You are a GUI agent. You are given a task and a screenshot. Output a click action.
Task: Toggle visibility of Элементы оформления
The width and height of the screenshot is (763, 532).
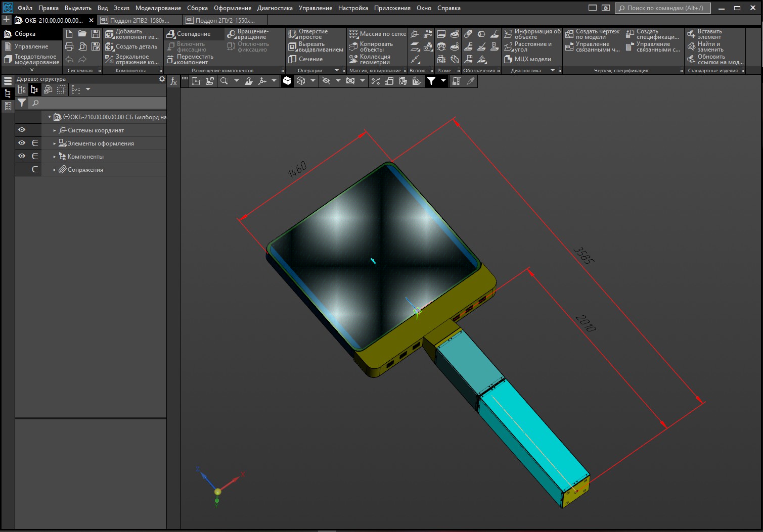click(x=22, y=143)
